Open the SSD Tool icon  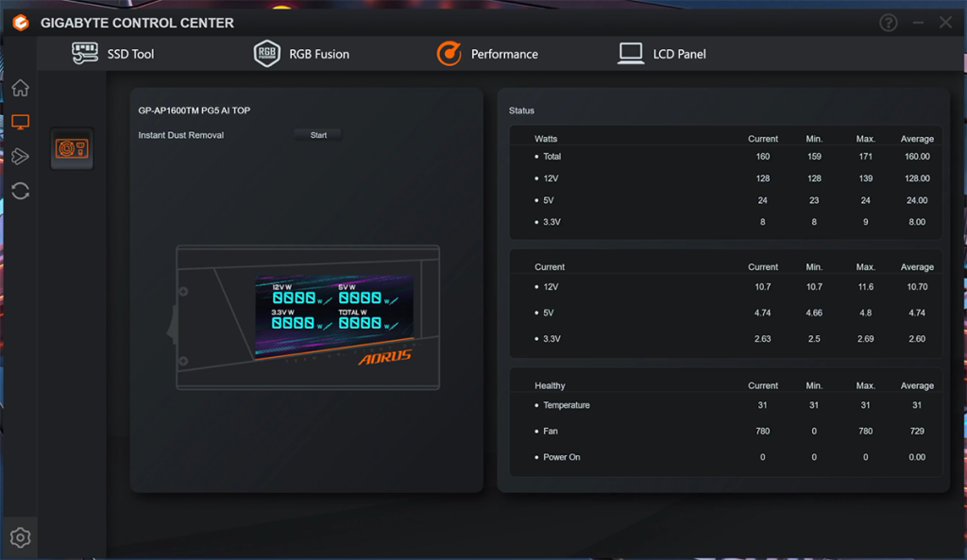point(84,54)
